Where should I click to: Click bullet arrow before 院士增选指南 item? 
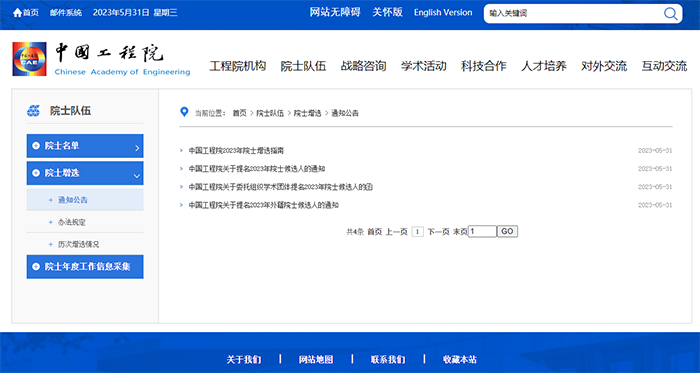(x=181, y=151)
